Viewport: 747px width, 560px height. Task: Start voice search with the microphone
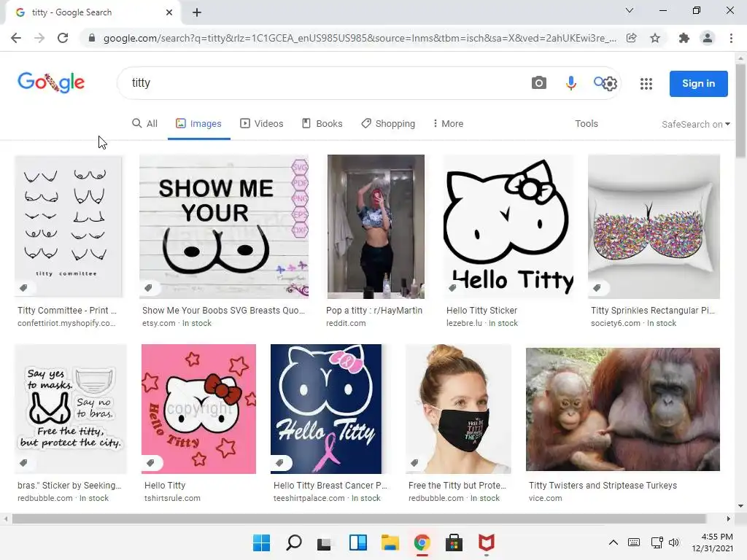[x=570, y=83]
